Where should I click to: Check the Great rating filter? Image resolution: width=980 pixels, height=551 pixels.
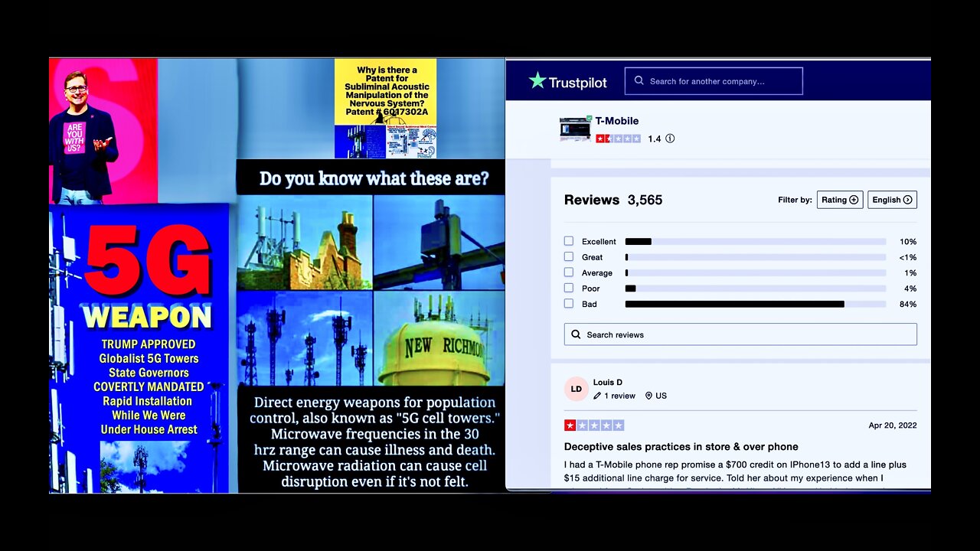[569, 257]
